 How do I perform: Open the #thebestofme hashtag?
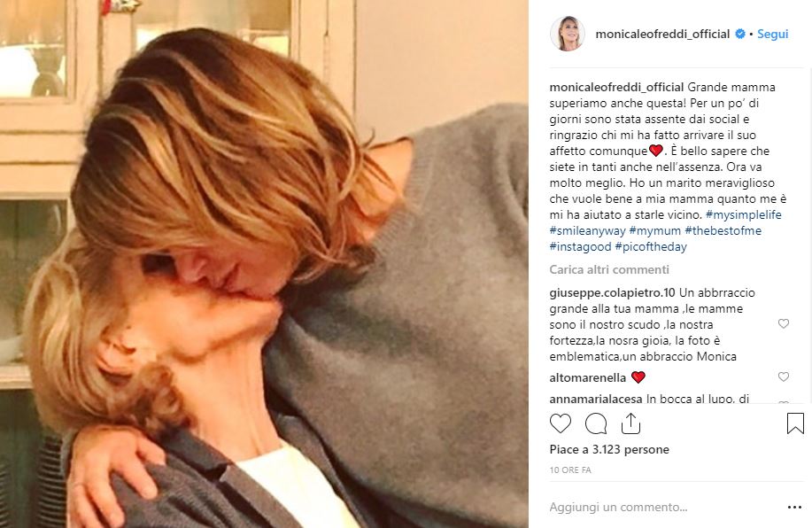click(723, 230)
